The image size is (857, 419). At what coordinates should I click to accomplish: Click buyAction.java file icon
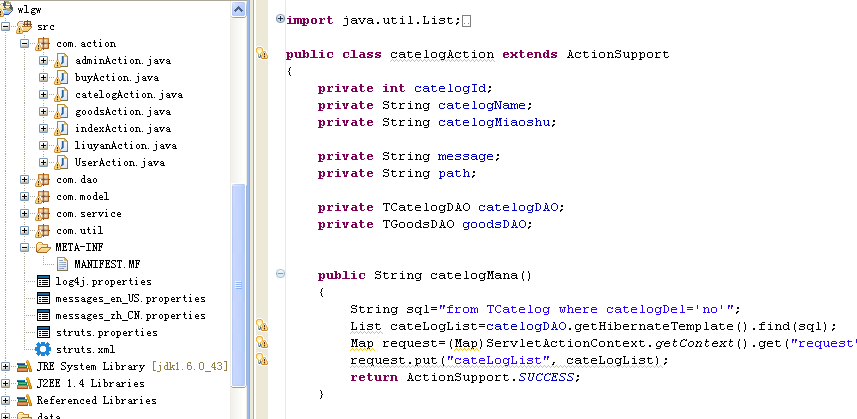tap(61, 78)
